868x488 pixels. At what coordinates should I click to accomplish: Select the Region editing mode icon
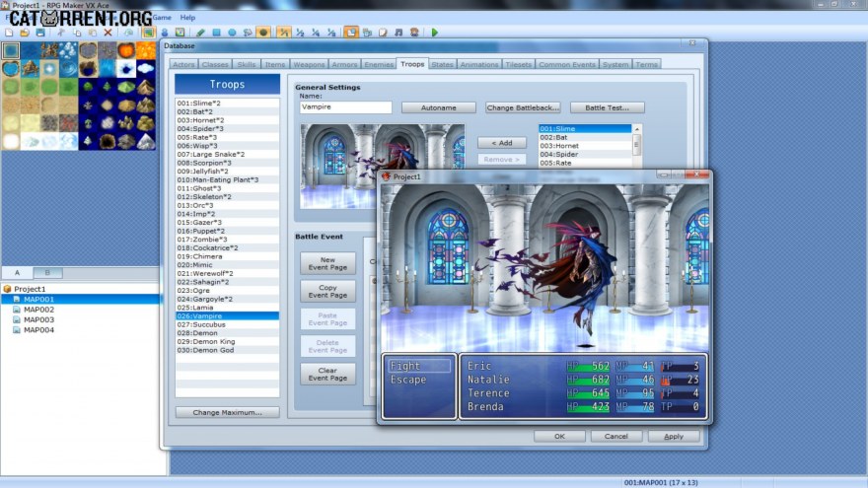[180, 33]
